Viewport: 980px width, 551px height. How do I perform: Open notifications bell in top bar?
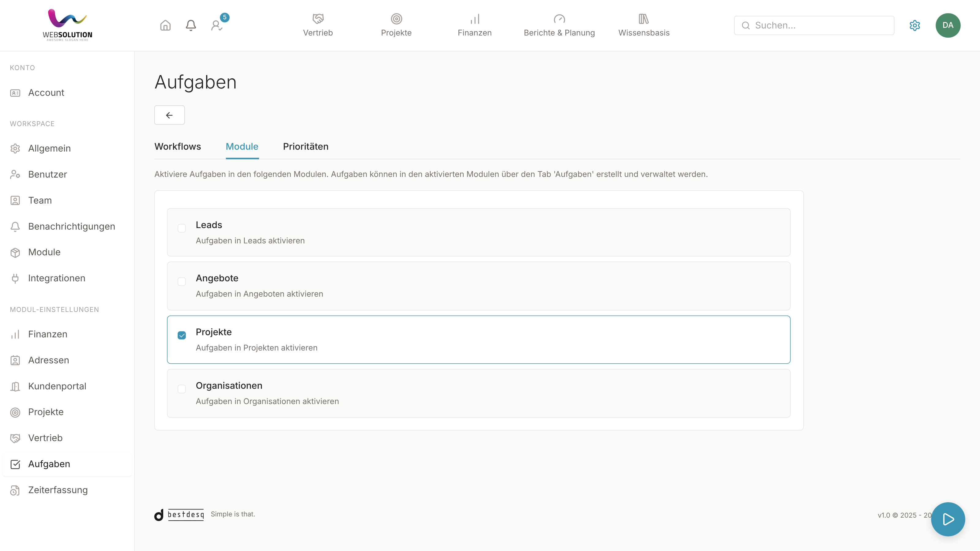tap(190, 25)
